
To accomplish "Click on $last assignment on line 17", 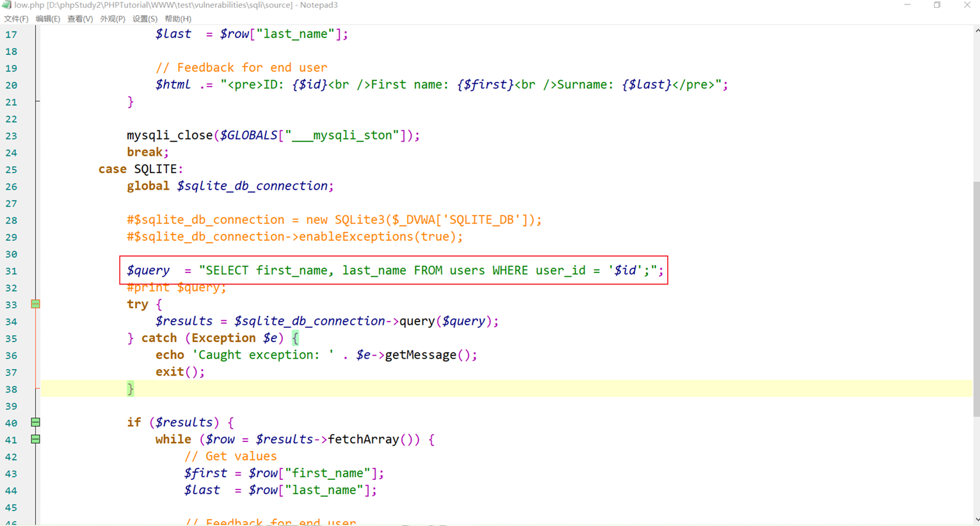I will [252, 34].
